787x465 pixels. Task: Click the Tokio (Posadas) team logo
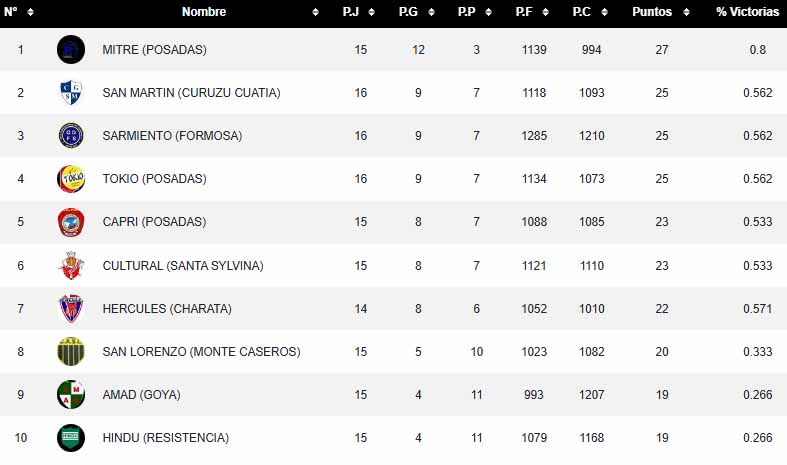click(71, 179)
